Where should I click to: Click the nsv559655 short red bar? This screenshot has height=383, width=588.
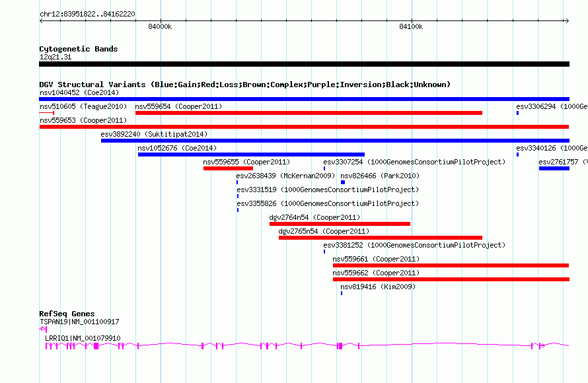coord(228,168)
